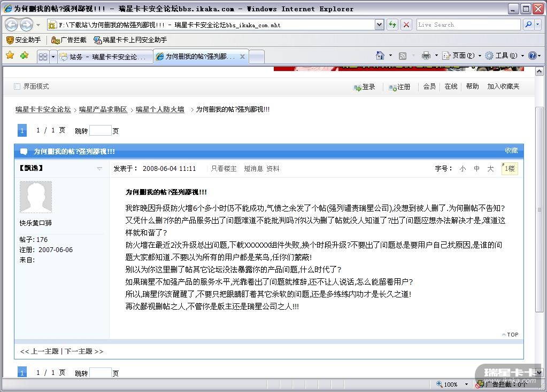
Task: Click 短消息 link
Action: pos(253,169)
